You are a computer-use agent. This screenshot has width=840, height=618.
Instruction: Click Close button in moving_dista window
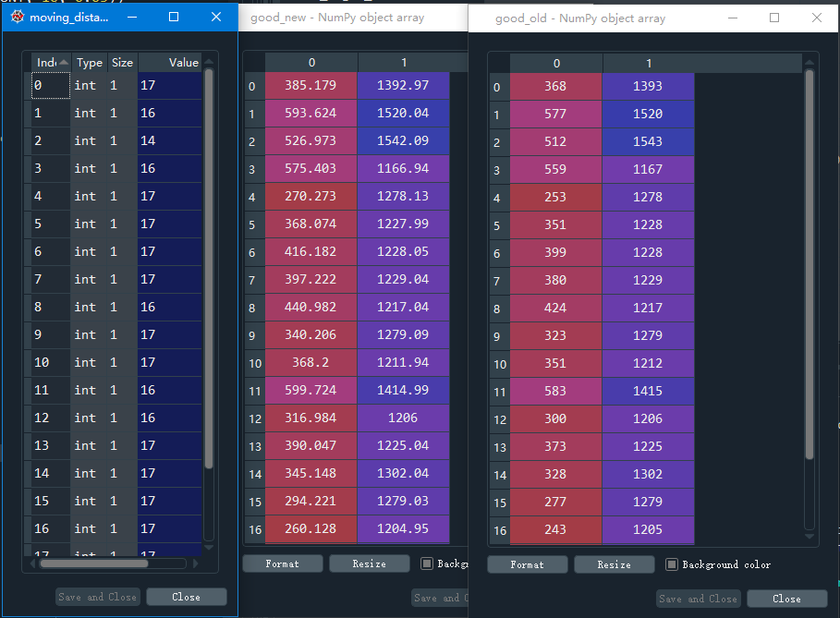(x=186, y=597)
